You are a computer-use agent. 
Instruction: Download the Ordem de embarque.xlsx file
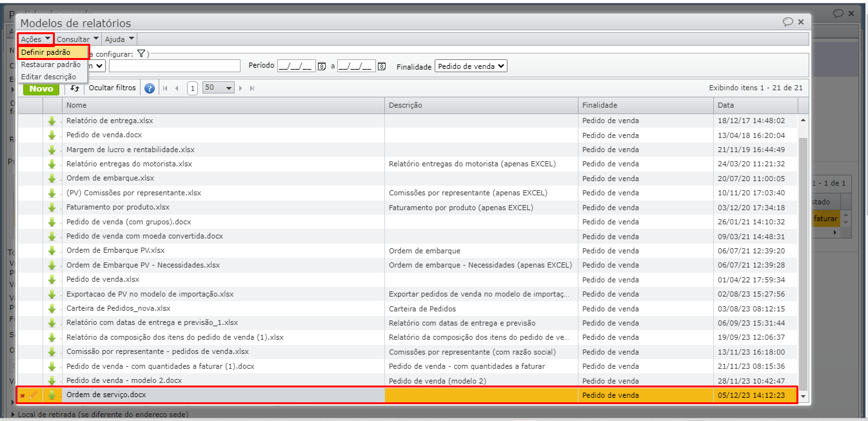[52, 179]
